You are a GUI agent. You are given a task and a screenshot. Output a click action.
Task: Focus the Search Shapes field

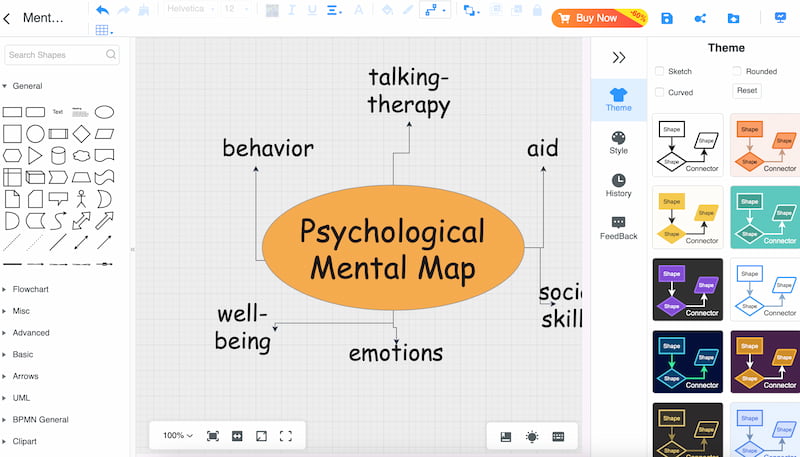62,55
